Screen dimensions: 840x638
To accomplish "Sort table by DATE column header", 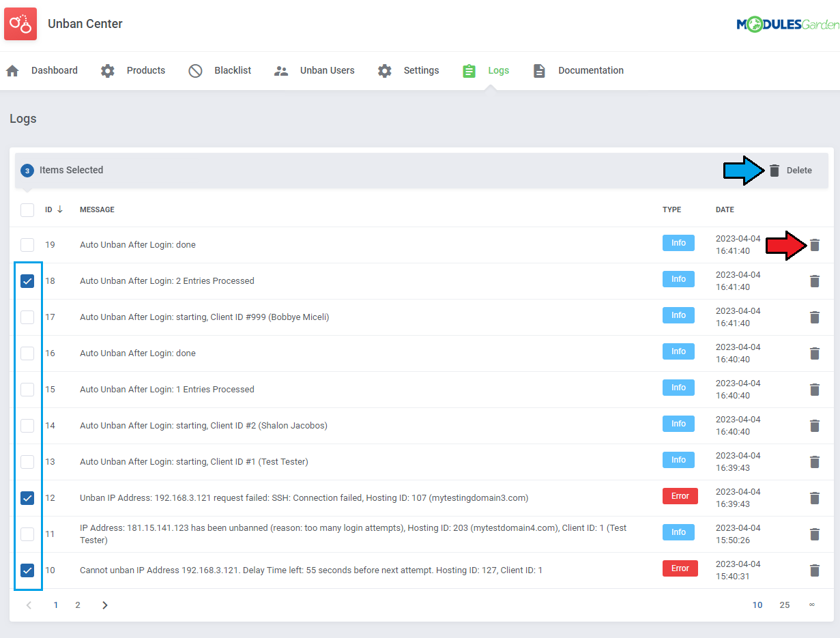I will (x=725, y=209).
